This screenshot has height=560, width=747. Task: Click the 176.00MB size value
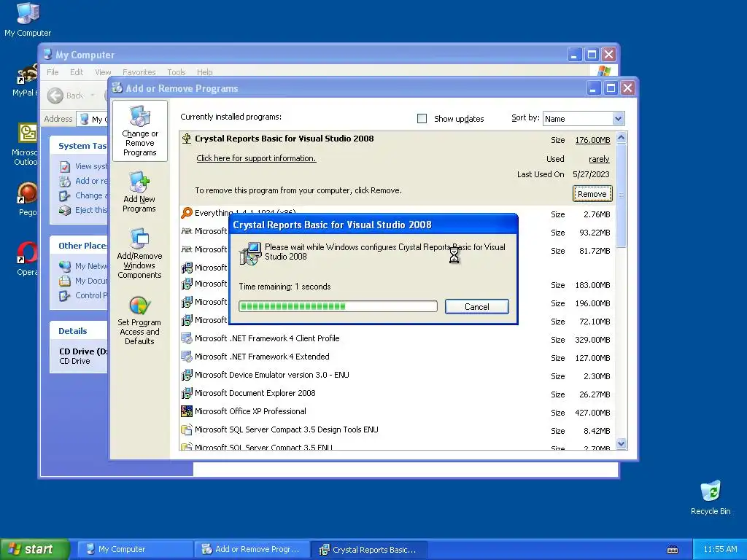click(x=592, y=140)
